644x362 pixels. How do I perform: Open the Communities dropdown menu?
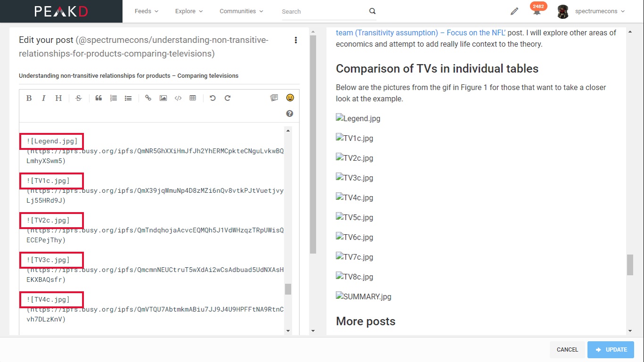click(x=241, y=11)
